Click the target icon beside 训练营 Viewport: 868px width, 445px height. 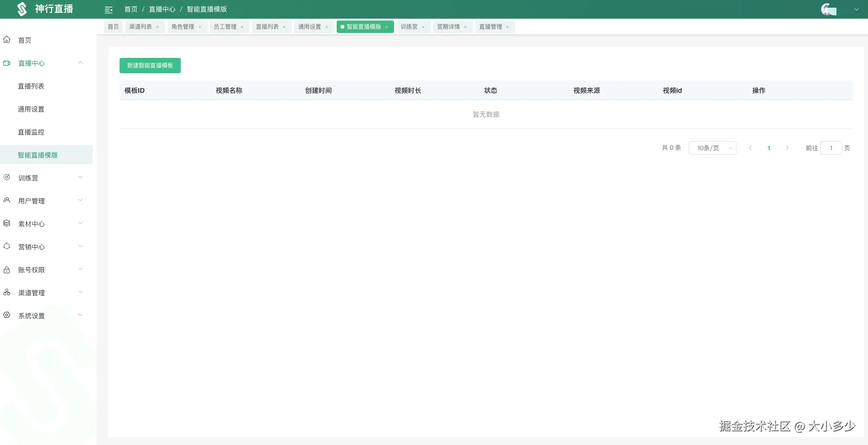[x=7, y=178]
